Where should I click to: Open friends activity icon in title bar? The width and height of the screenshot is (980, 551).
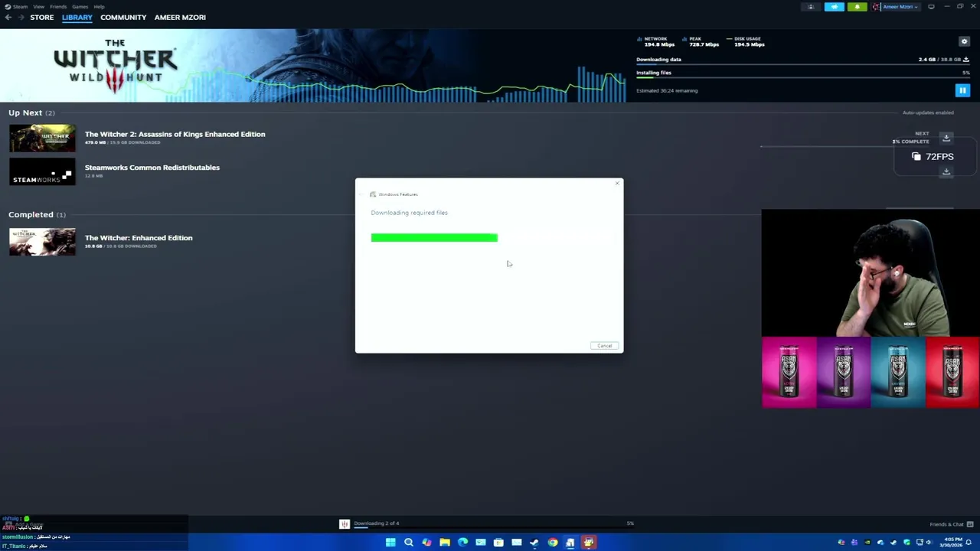point(811,7)
